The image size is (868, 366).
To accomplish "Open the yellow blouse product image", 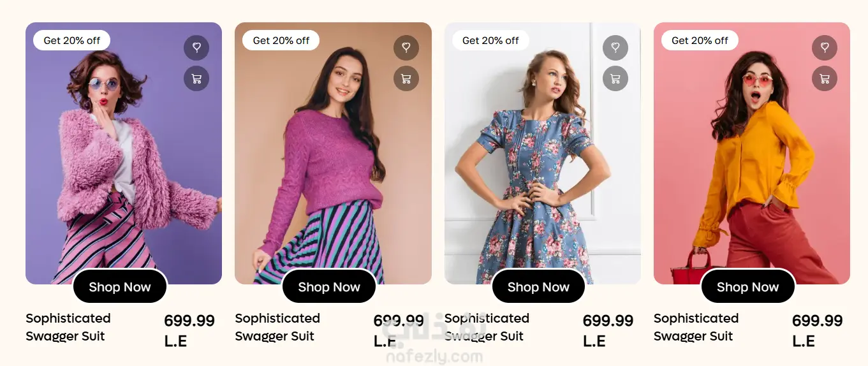I will 752,166.
